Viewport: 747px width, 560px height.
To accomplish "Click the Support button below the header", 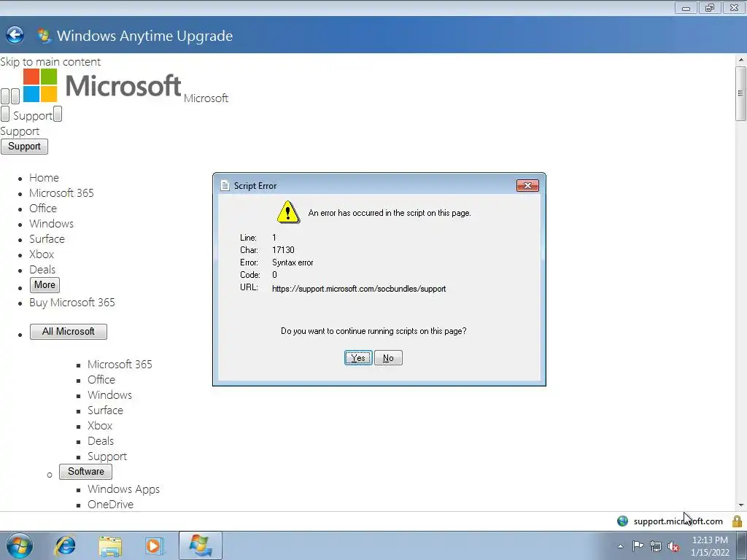I will [24, 146].
